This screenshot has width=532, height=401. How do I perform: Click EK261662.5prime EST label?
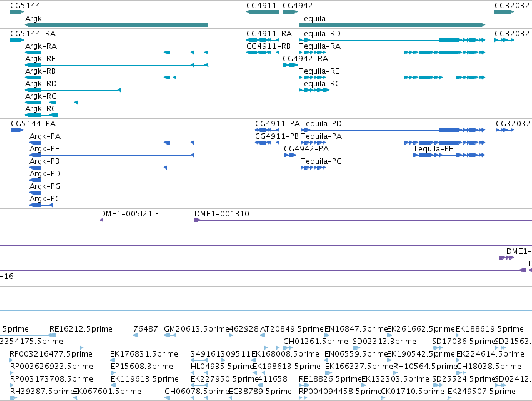421,329
